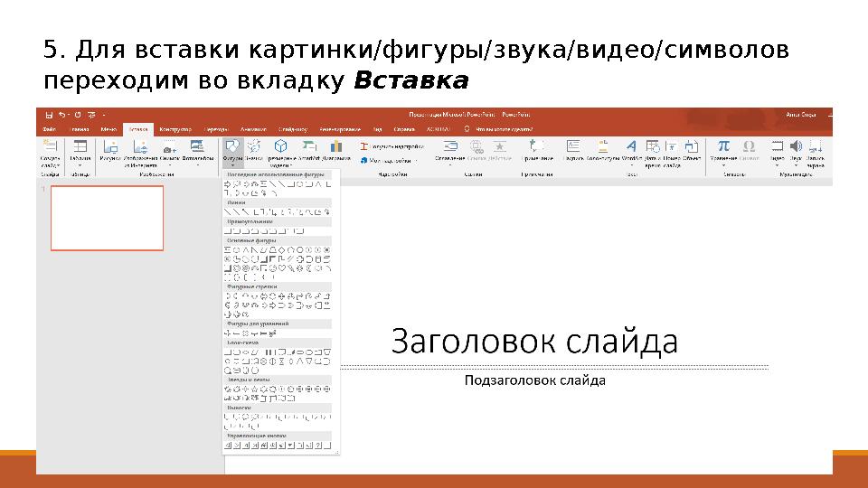The height and width of the screenshot is (488, 868).
Task: Click Запись экрана (Screen recording) icon
Action: click(815, 146)
